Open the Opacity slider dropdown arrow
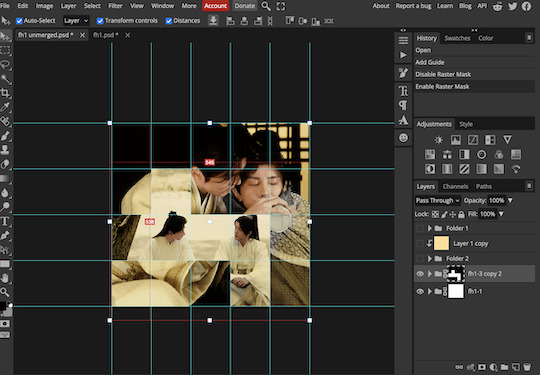Viewport: 540px width, 375px height. pos(511,200)
